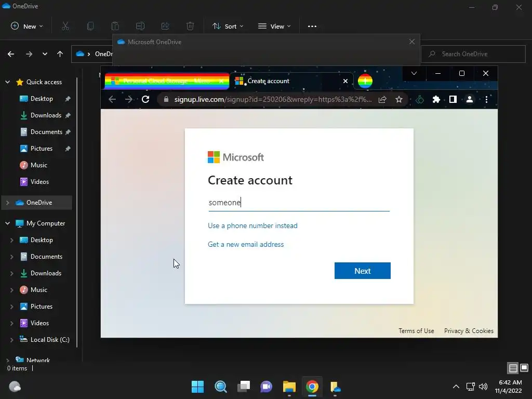Reload the signup page
The image size is (532, 399).
(145, 99)
